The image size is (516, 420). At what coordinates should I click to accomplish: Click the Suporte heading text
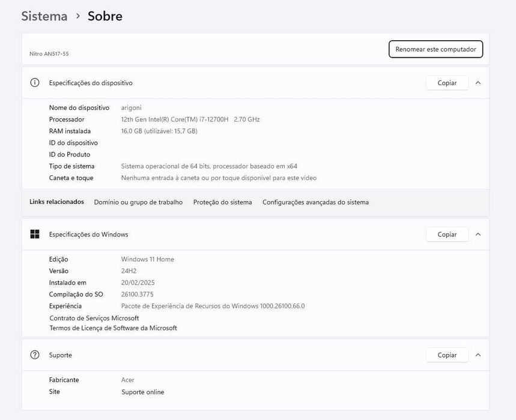pyautogui.click(x=60, y=355)
